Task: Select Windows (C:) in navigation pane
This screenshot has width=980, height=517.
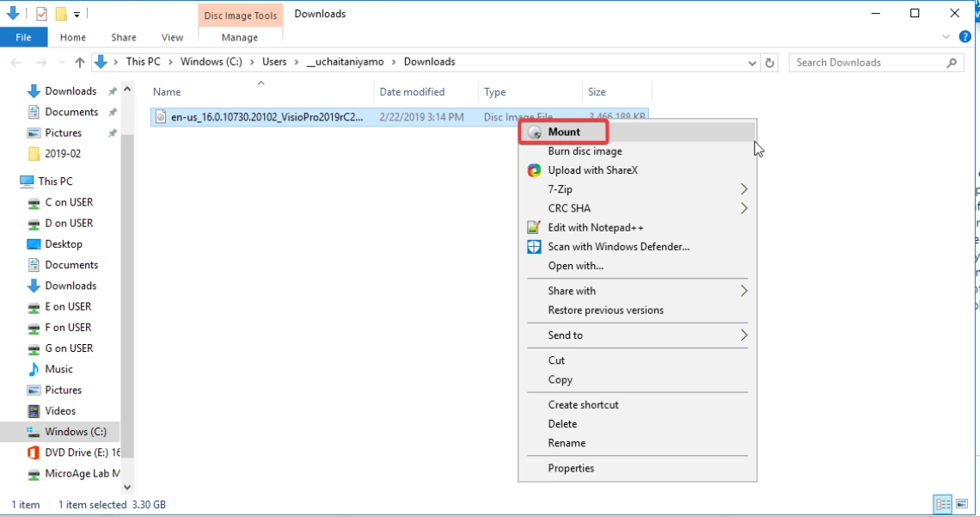Action: point(60,432)
